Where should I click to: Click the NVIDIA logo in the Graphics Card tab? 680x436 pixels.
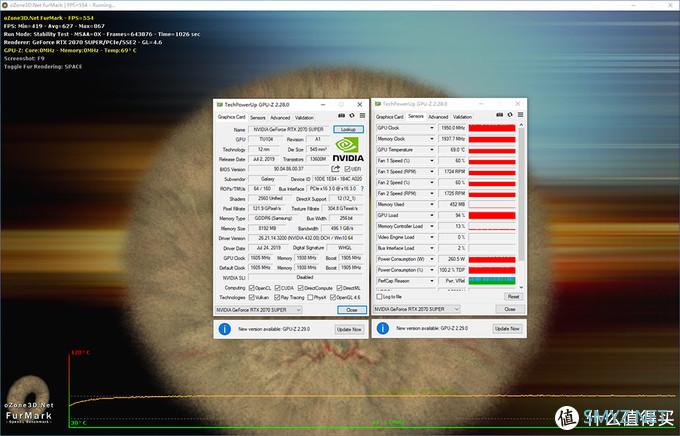coord(348,149)
